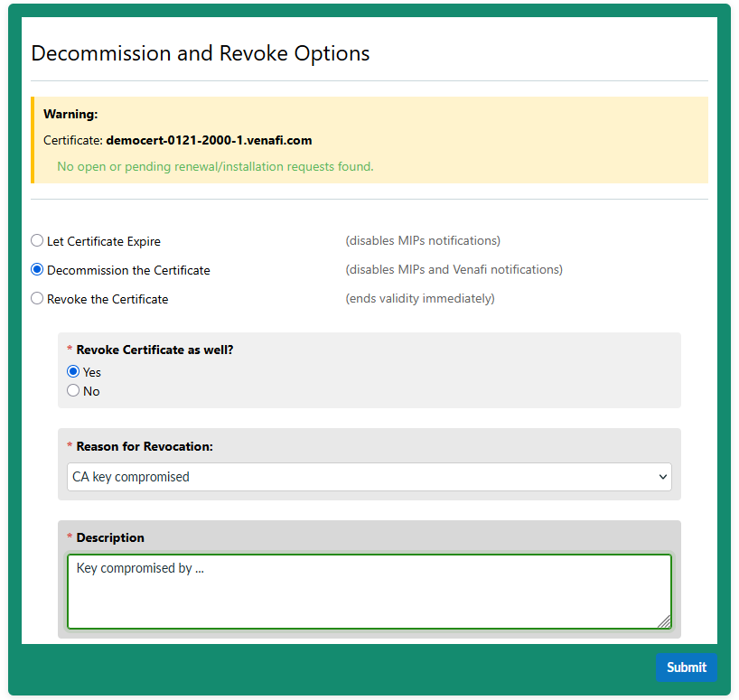Select Decommission the Certificate radio button
The image size is (739, 700).
pyautogui.click(x=37, y=269)
